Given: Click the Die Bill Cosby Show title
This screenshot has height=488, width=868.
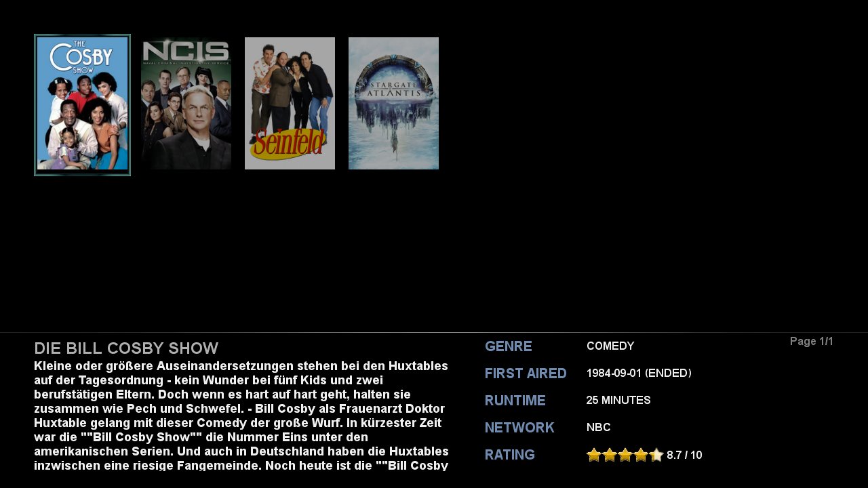Looking at the screenshot, I should point(126,348).
